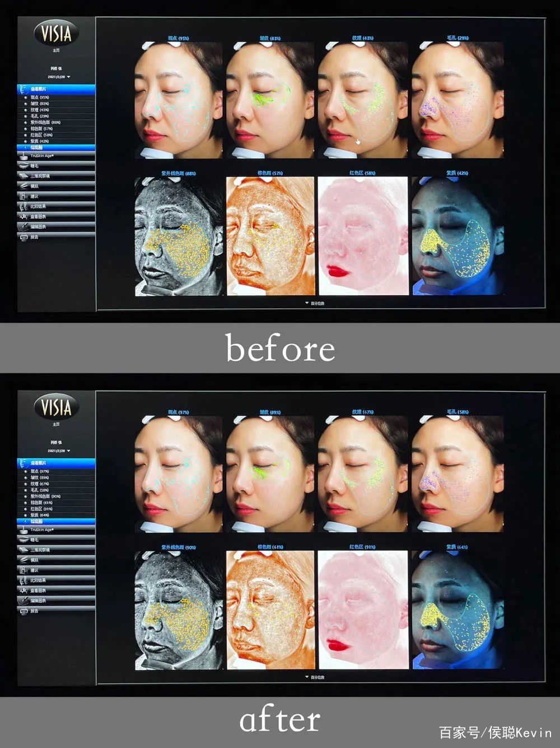Open the 毛孔 (29%) face thumbnail
This screenshot has width=560, height=748.
(458, 100)
